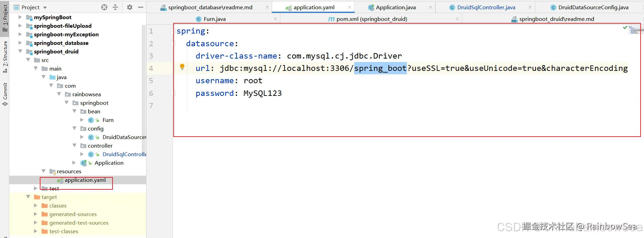The height and width of the screenshot is (238, 644).
Task: Click the intention lightbulb on line 4
Action: point(182,67)
